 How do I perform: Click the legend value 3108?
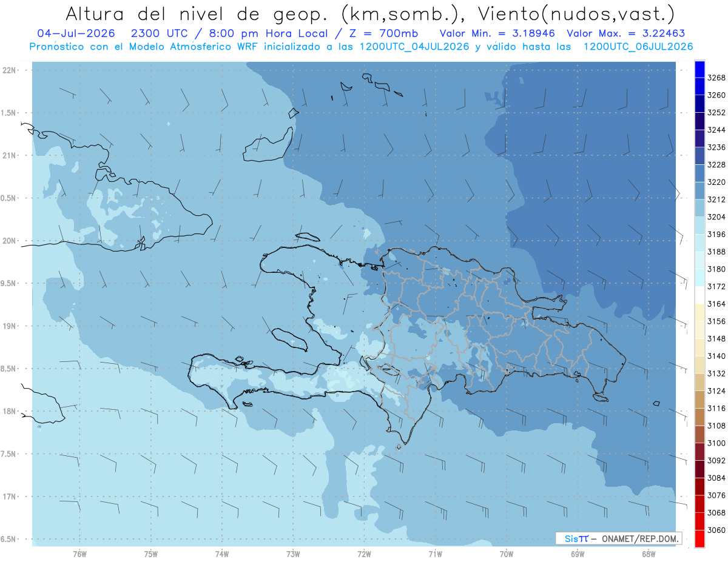coord(716,426)
